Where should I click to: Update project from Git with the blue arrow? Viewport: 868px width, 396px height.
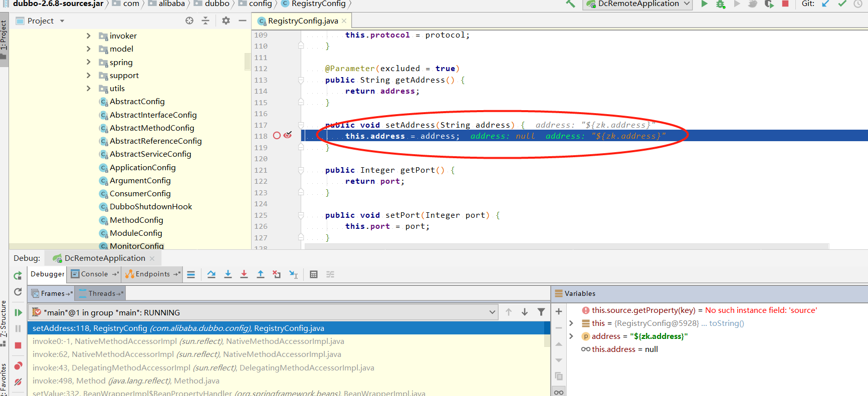pos(825,4)
